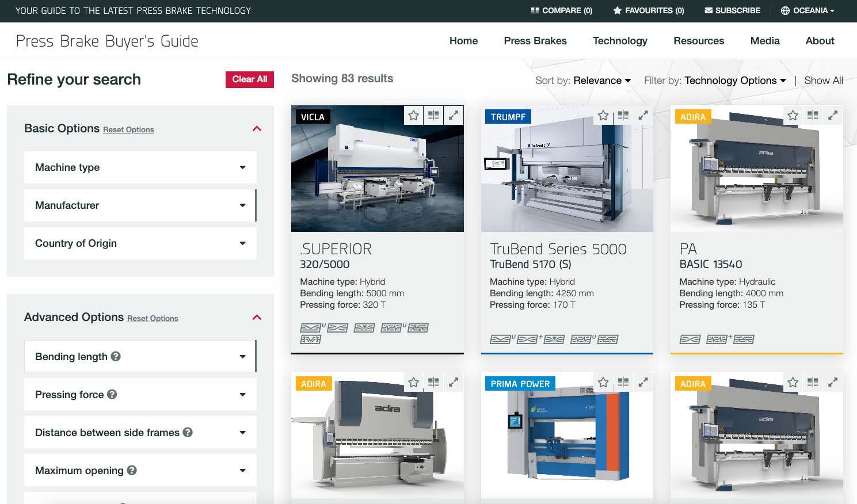Open the ADIRA PA BASIC 13540 image
This screenshot has width=857, height=504.
(x=757, y=169)
